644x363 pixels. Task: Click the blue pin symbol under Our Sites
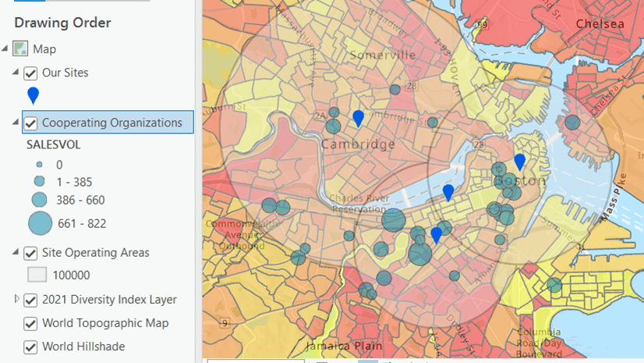coord(34,96)
